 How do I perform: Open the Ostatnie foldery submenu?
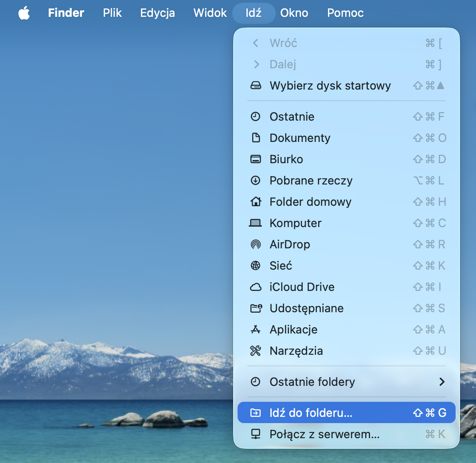pyautogui.click(x=347, y=381)
